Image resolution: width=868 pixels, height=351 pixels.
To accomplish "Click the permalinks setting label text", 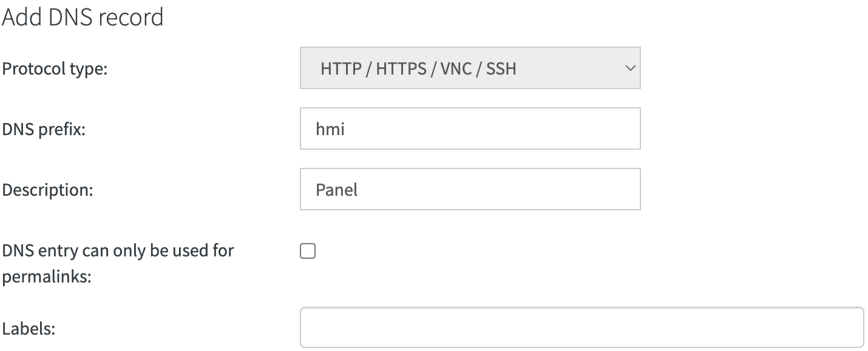I will 118,262.
